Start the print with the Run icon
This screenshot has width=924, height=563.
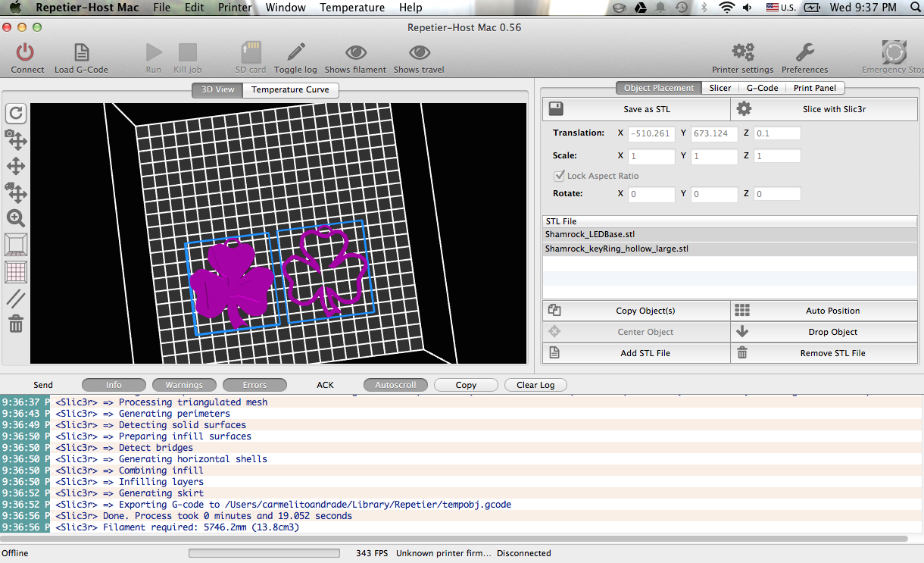coord(154,52)
